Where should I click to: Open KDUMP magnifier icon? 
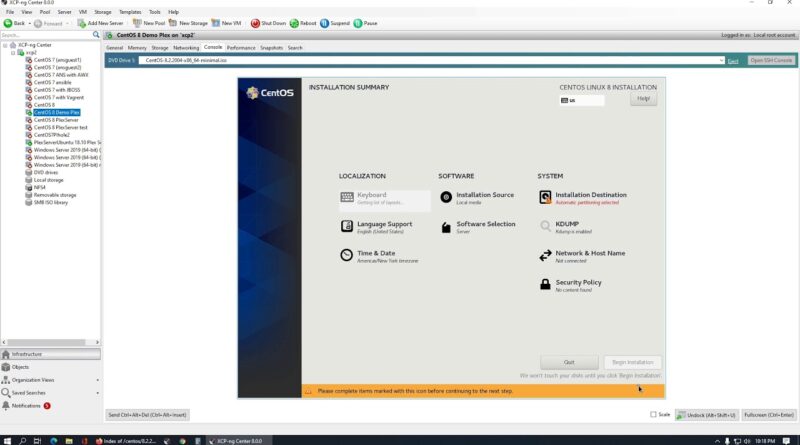coord(545,226)
